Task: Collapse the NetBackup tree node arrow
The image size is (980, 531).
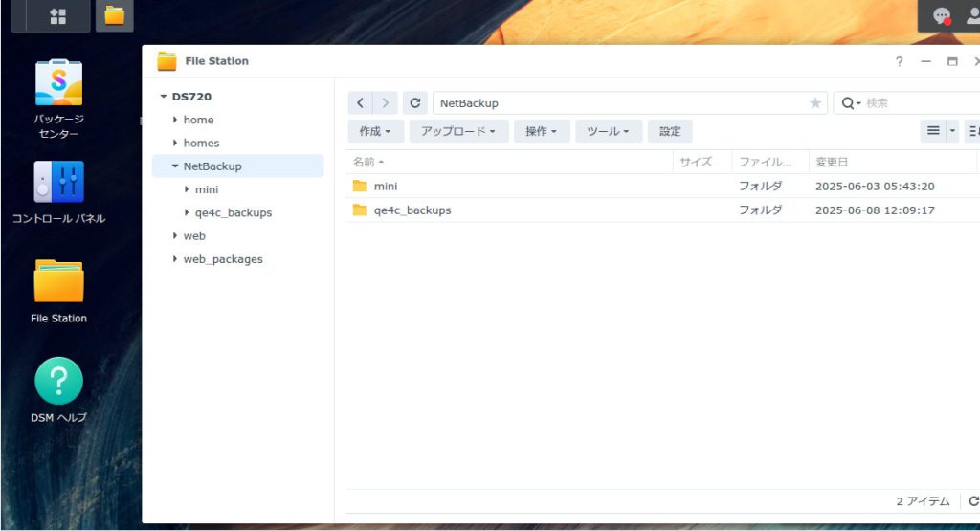Action: point(175,166)
